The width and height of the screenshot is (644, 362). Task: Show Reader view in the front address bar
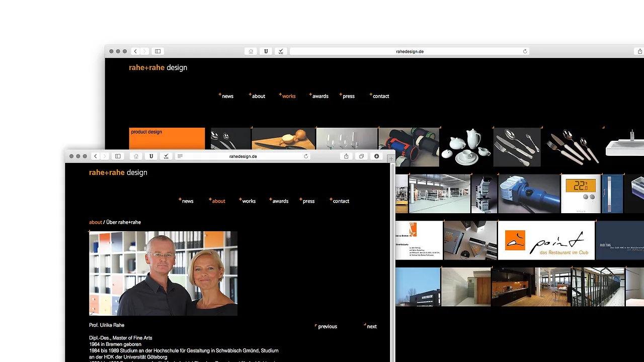point(180,156)
